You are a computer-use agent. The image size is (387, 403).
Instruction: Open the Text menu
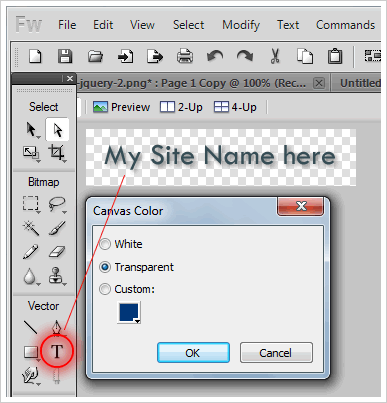(288, 25)
